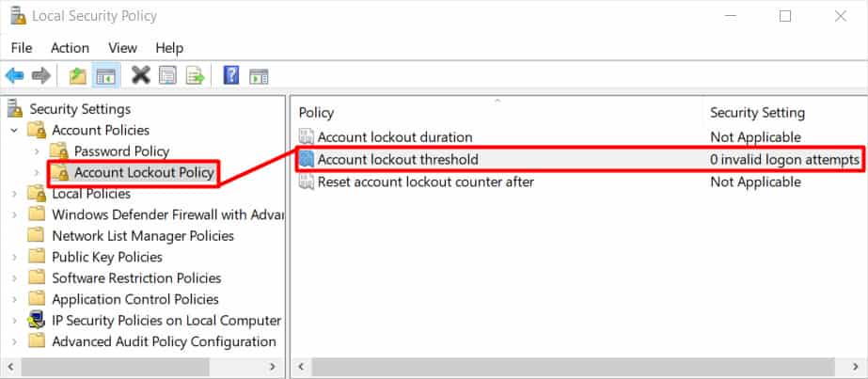The height and width of the screenshot is (379, 868).
Task: Click the Account Policies folder icon
Action: (x=37, y=131)
